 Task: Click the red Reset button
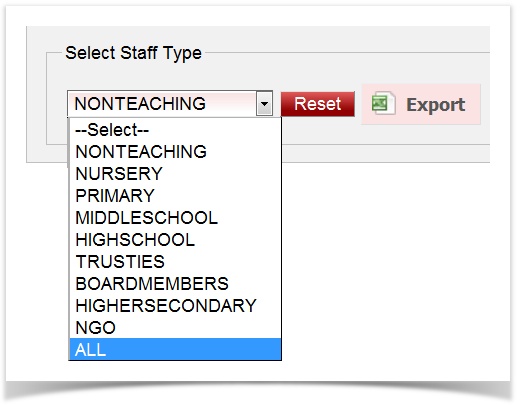(x=317, y=104)
